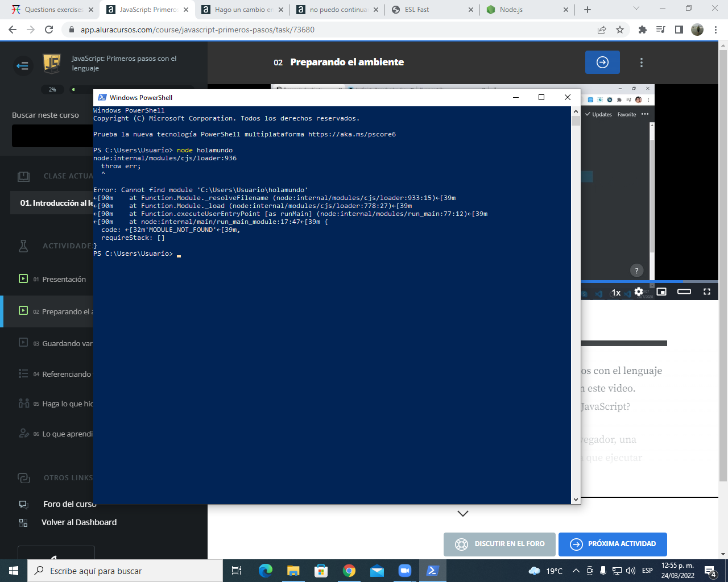Click PRÓXIMA ACTIVIDAD button
Image resolution: width=728 pixels, height=582 pixels.
[613, 544]
